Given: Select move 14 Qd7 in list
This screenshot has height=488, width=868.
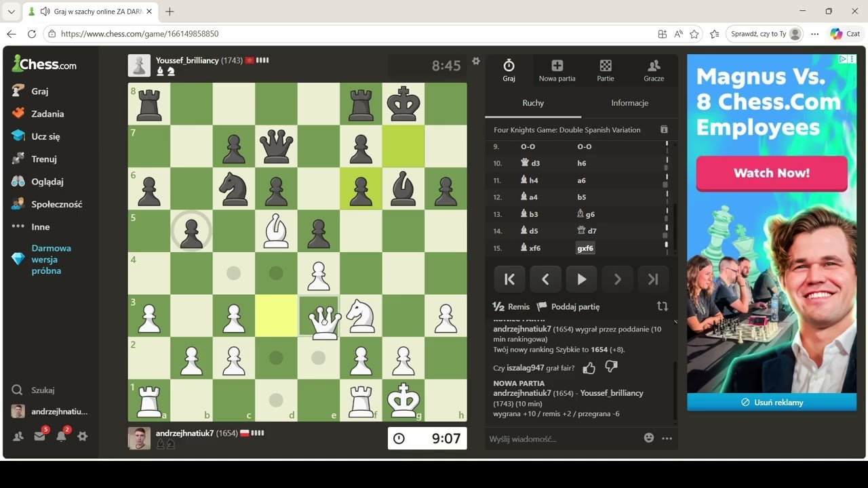Looking at the screenshot, I should pyautogui.click(x=587, y=231).
